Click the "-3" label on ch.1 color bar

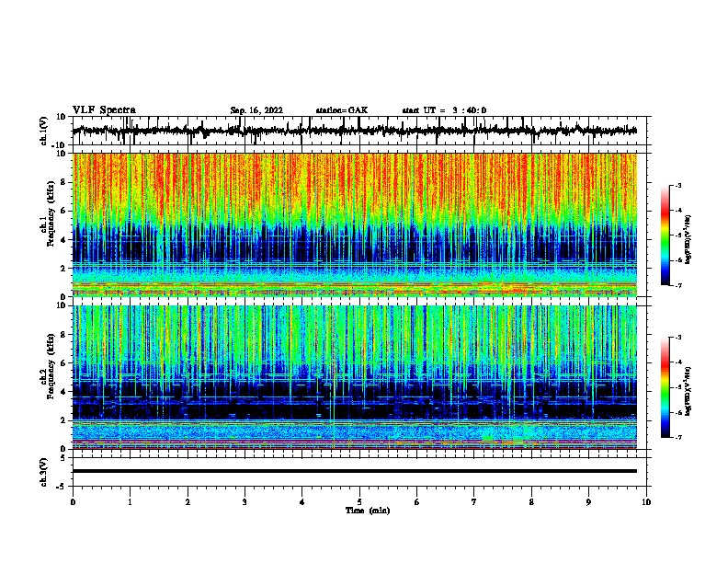[x=677, y=185]
